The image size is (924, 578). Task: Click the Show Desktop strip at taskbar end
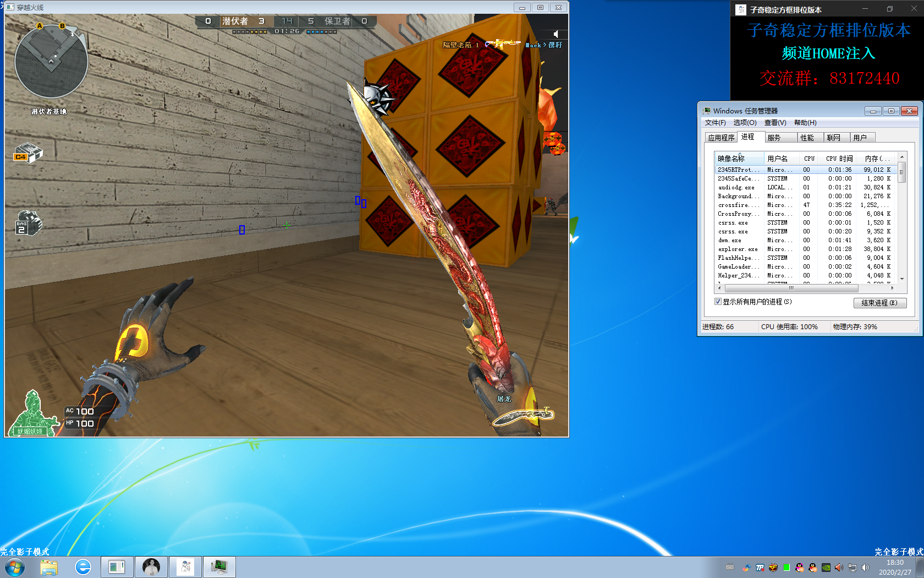pyautogui.click(x=920, y=567)
